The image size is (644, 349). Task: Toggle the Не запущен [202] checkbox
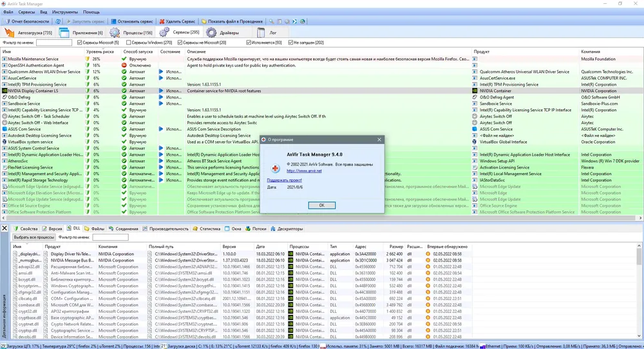[290, 42]
